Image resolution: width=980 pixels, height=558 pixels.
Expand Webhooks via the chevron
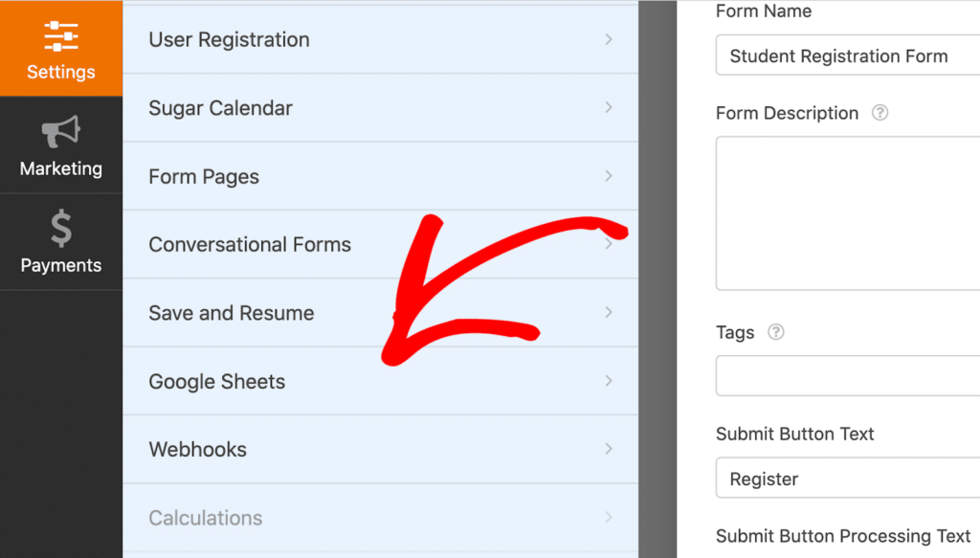[x=610, y=449]
